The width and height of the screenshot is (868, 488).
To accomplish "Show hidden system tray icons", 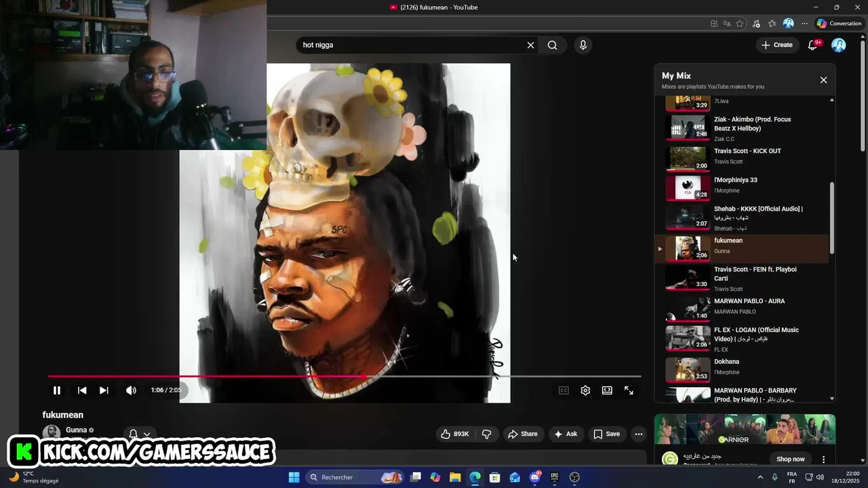I will coord(759,477).
